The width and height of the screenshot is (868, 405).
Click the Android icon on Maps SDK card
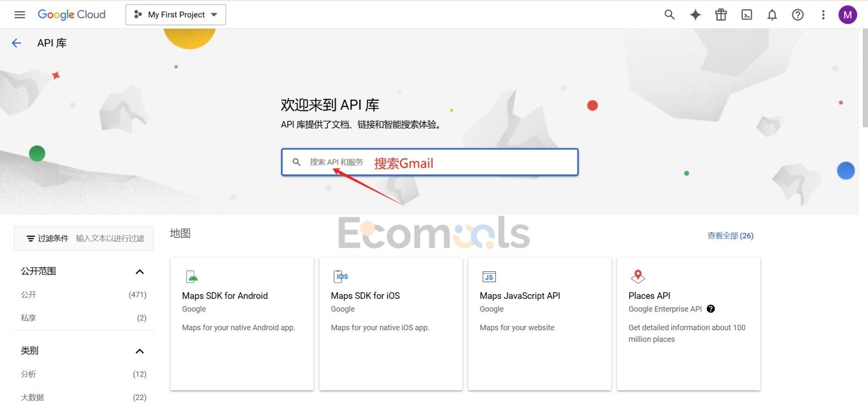pyautogui.click(x=192, y=276)
